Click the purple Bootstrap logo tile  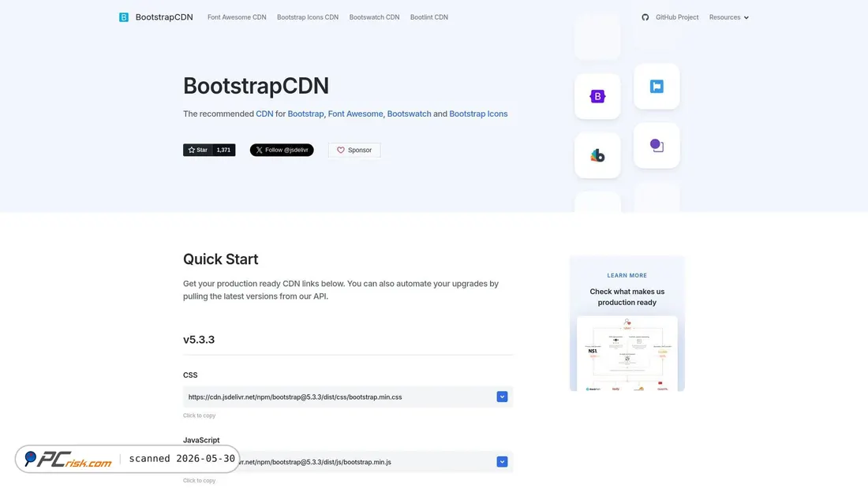(x=597, y=96)
